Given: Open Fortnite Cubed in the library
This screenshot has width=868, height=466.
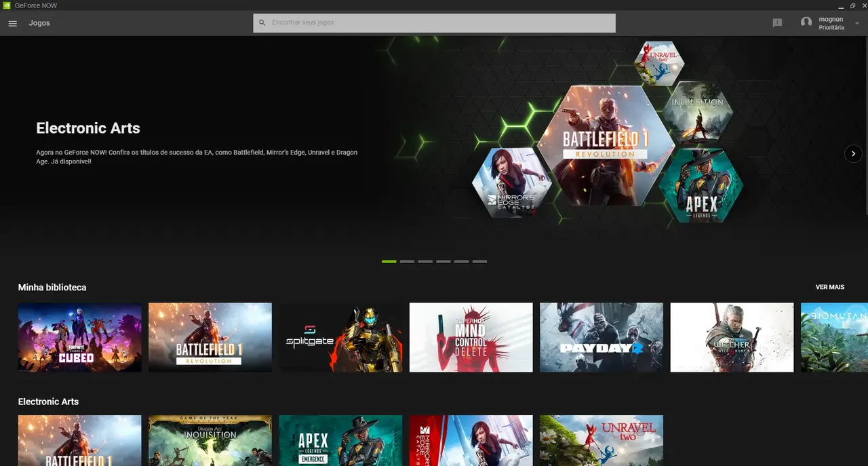Looking at the screenshot, I should (79, 337).
